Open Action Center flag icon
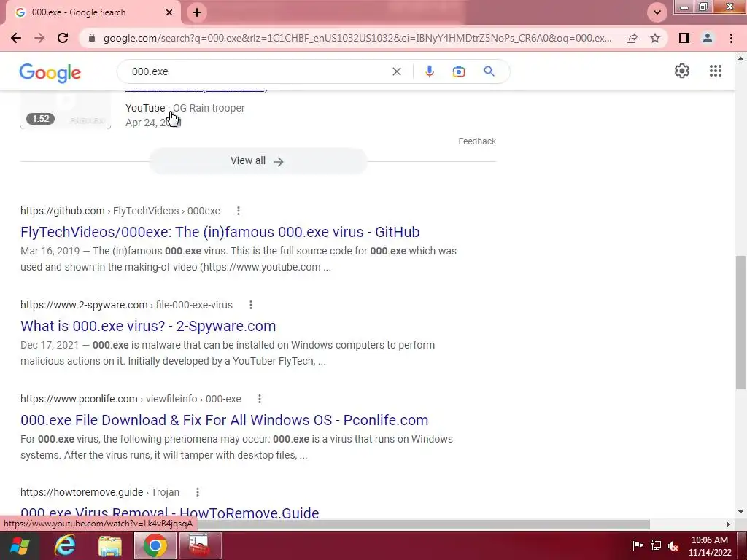Image resolution: width=747 pixels, height=560 pixels. coord(638,545)
